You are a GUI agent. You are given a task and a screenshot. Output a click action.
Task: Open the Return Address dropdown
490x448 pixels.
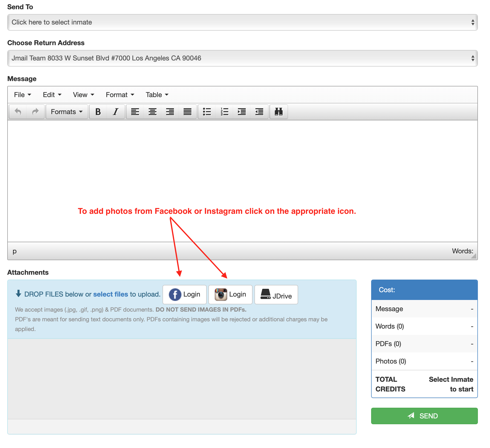pos(243,58)
